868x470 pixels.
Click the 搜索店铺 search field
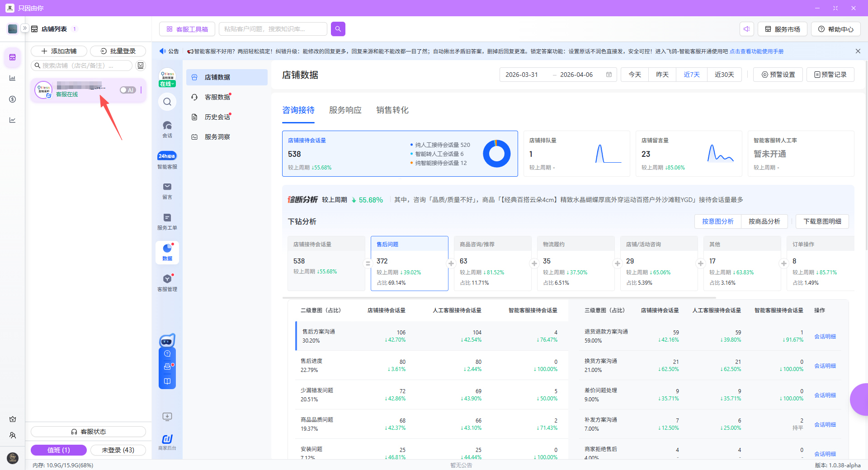click(x=82, y=66)
